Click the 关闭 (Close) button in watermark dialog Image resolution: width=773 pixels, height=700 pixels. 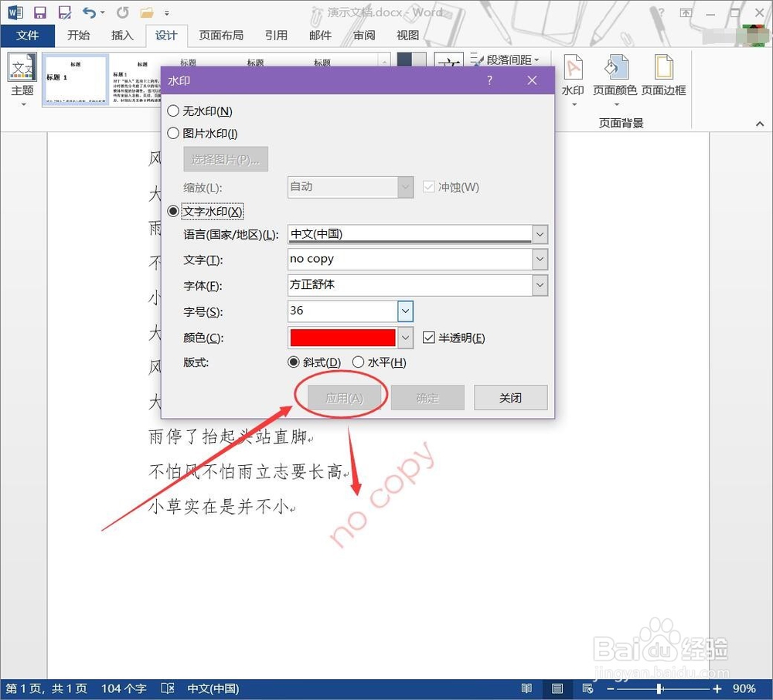click(510, 397)
